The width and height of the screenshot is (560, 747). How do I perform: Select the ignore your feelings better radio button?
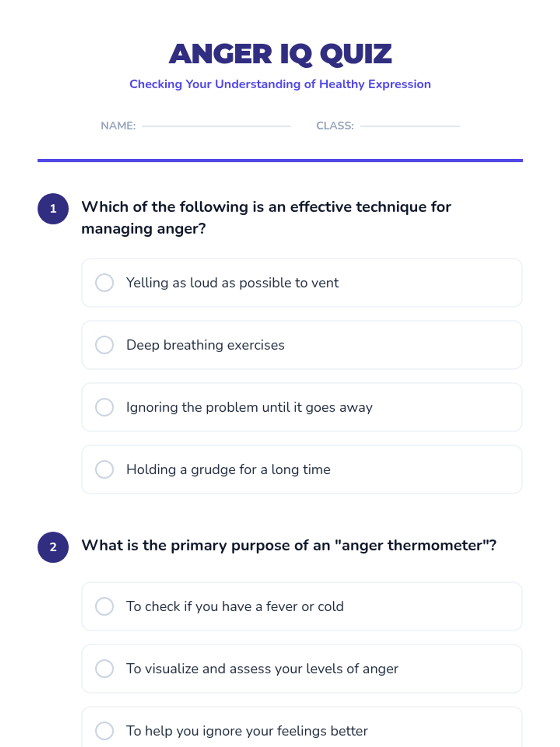pos(105,731)
